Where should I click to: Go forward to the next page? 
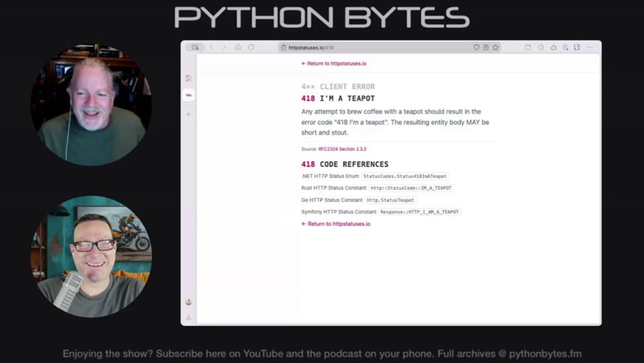pos(224,48)
